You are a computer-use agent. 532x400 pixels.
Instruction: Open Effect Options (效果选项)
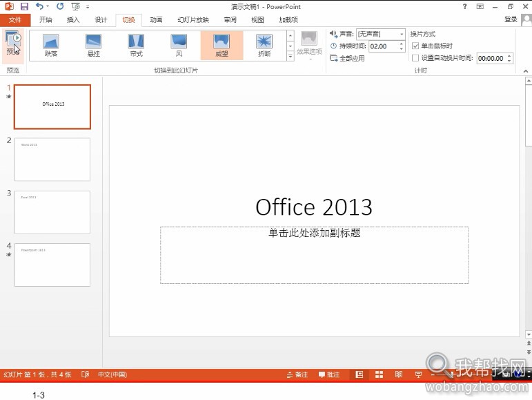(309, 46)
